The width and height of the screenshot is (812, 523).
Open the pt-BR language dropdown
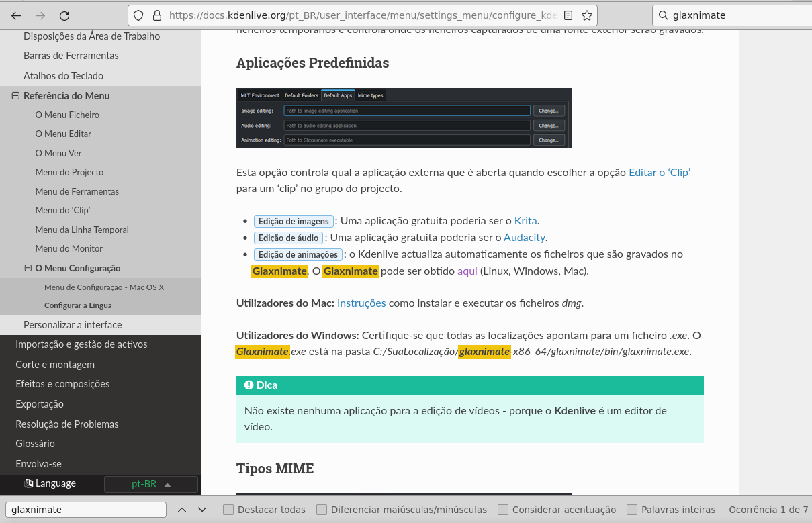[x=151, y=484]
